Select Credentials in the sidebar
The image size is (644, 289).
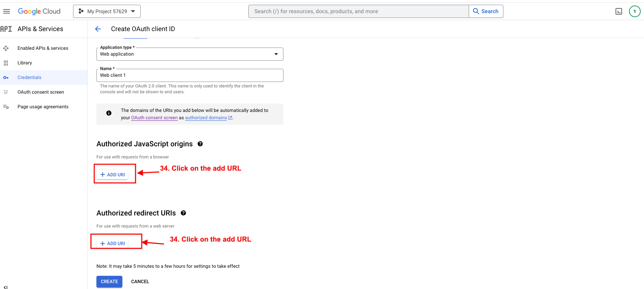tap(29, 78)
